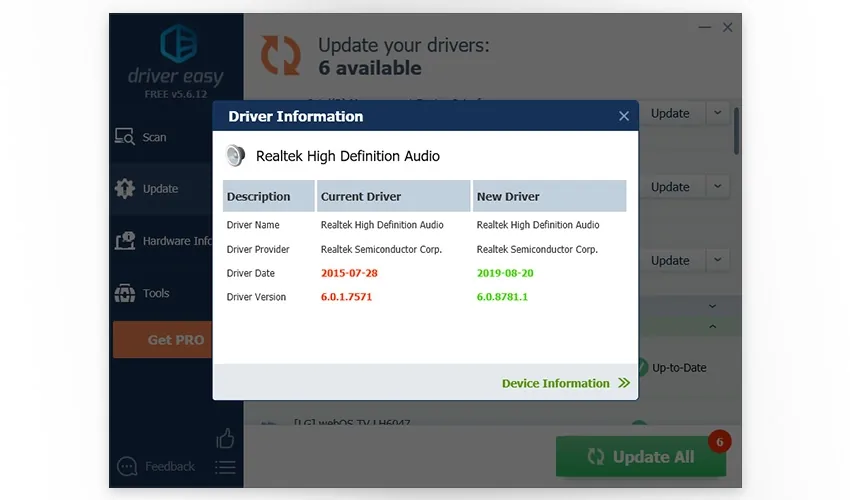Click the Driver Provider row label
Image resolution: width=850 pixels, height=500 pixels.
pyautogui.click(x=258, y=249)
